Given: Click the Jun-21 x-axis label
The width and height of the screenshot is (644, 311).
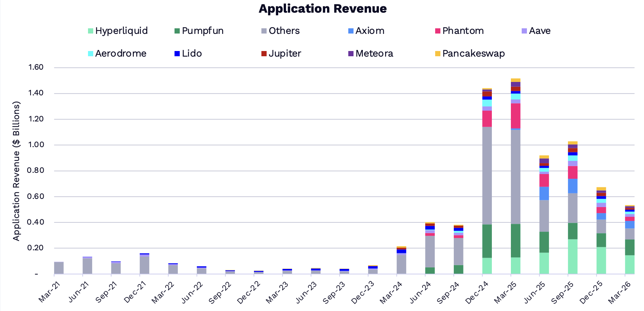Looking at the screenshot, I should click(x=78, y=292).
